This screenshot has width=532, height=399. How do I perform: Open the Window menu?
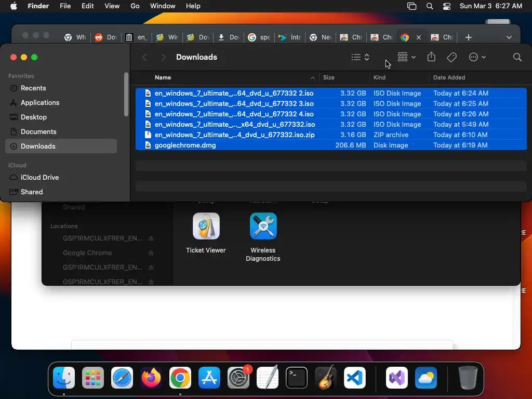(x=163, y=6)
